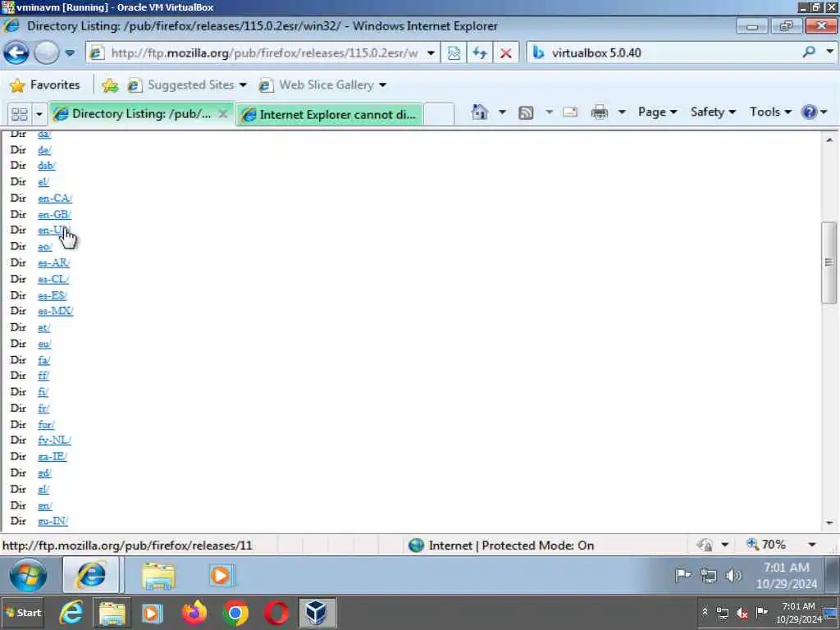Open the es-AR/ directory link
Viewport: 840px width, 630px height.
[53, 263]
